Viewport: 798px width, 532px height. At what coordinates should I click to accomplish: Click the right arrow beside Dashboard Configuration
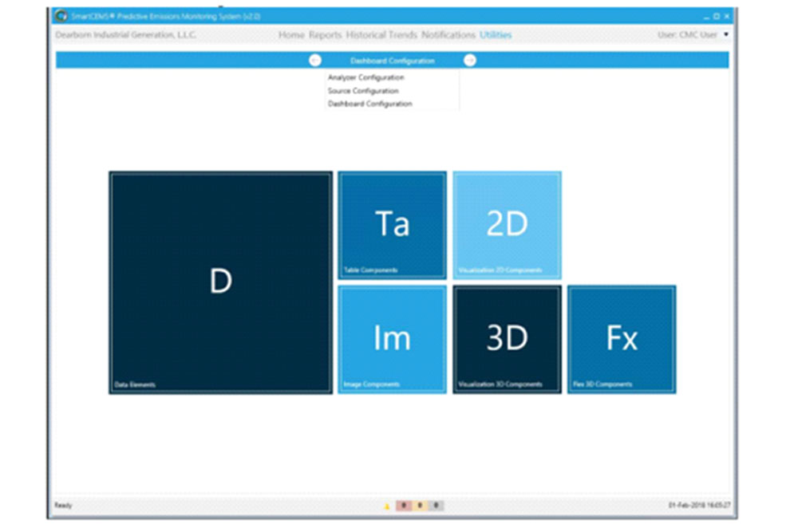tap(470, 61)
